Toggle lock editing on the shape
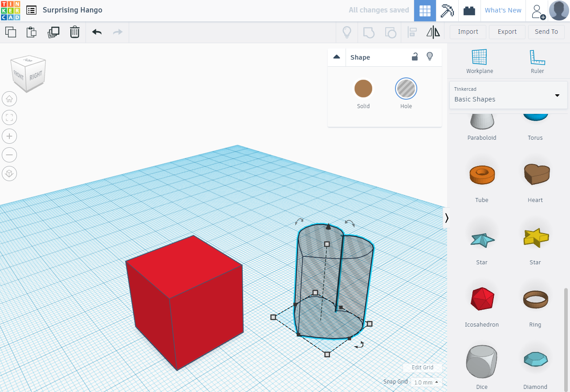This screenshot has width=570, height=392. [415, 57]
